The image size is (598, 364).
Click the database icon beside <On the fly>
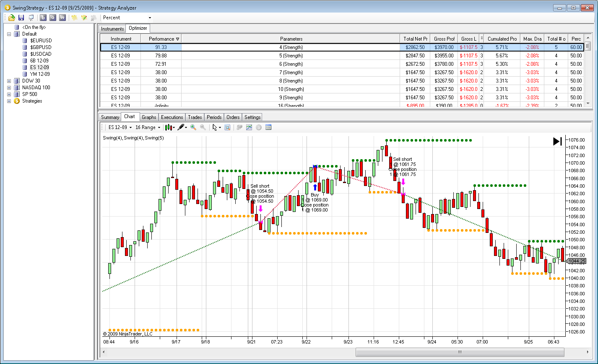click(x=17, y=27)
